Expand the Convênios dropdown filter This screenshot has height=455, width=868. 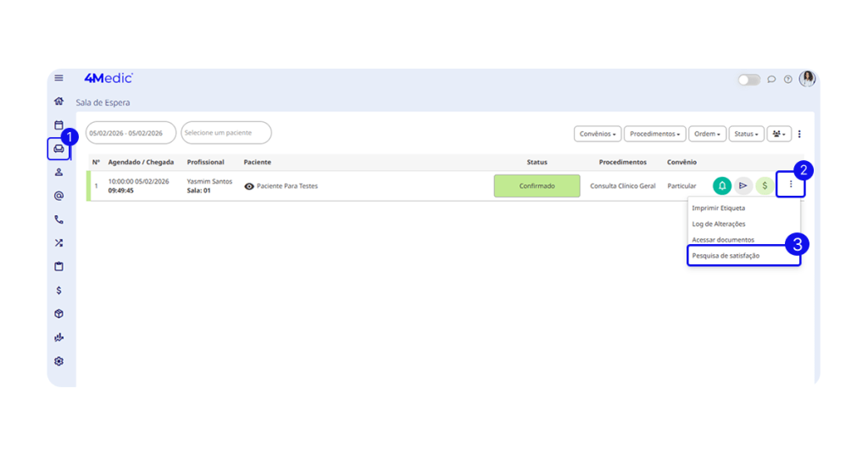pyautogui.click(x=598, y=134)
